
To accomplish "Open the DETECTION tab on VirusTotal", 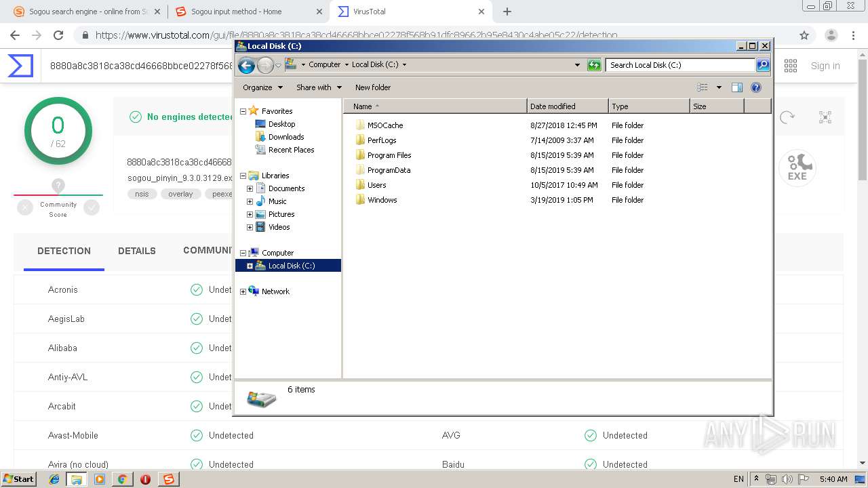I will (x=64, y=251).
